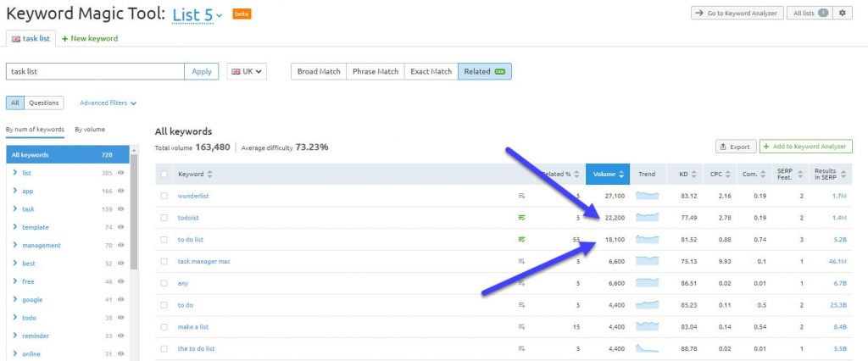The width and height of the screenshot is (868, 361).
Task: Toggle eye icon for template group
Action: click(x=120, y=227)
